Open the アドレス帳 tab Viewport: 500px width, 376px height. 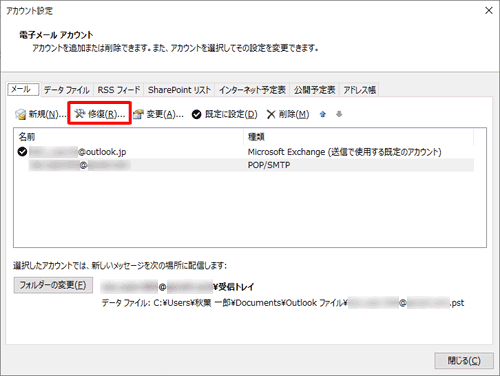[x=359, y=90]
